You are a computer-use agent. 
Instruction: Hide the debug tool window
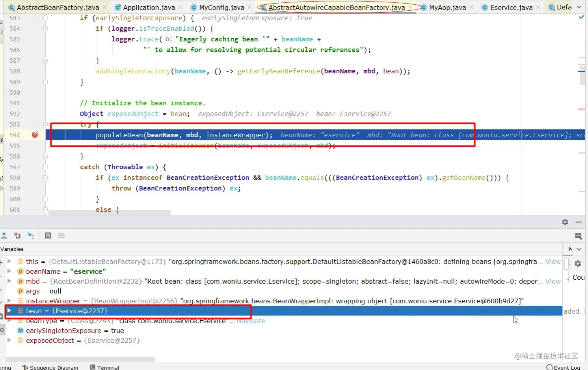coord(579,222)
